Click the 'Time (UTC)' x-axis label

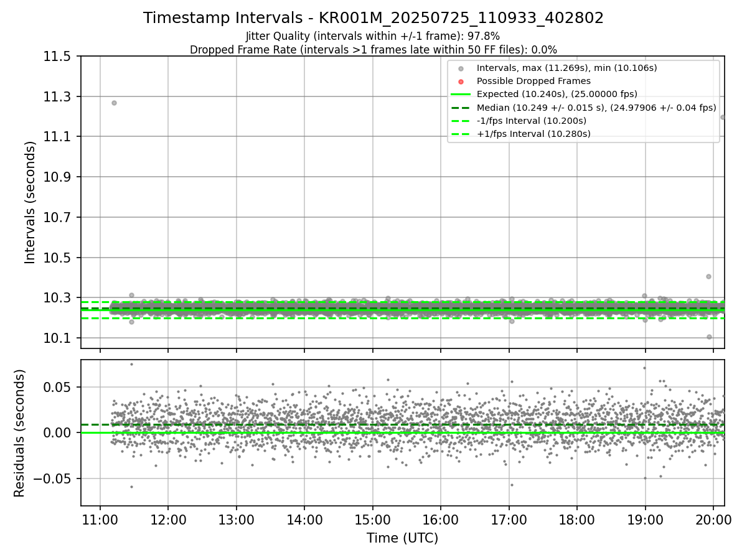coord(402,538)
